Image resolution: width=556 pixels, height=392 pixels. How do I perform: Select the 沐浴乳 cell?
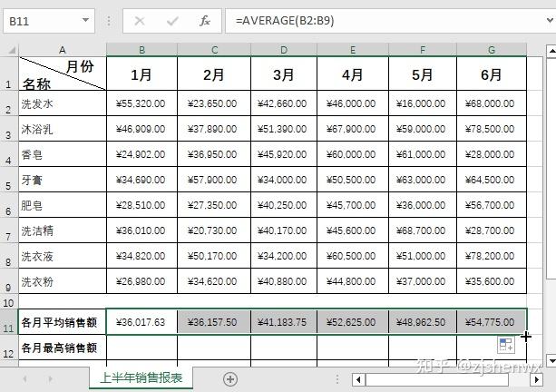(x=63, y=129)
